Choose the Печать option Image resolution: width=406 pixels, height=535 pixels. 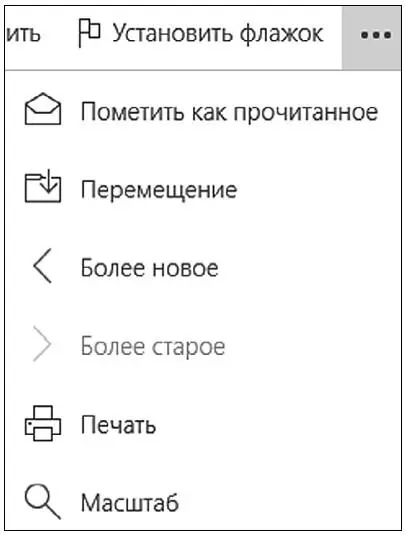[x=118, y=425]
